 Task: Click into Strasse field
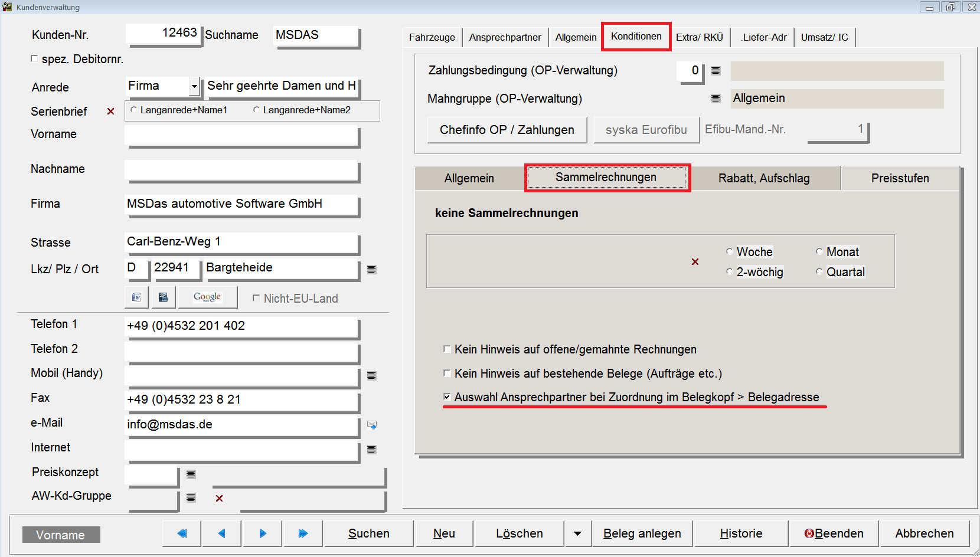tap(242, 243)
